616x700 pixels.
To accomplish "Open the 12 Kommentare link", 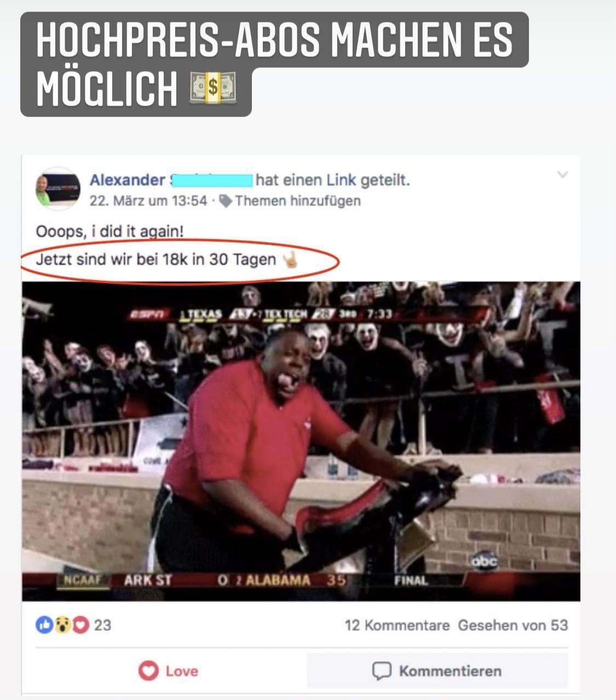I will (x=397, y=625).
